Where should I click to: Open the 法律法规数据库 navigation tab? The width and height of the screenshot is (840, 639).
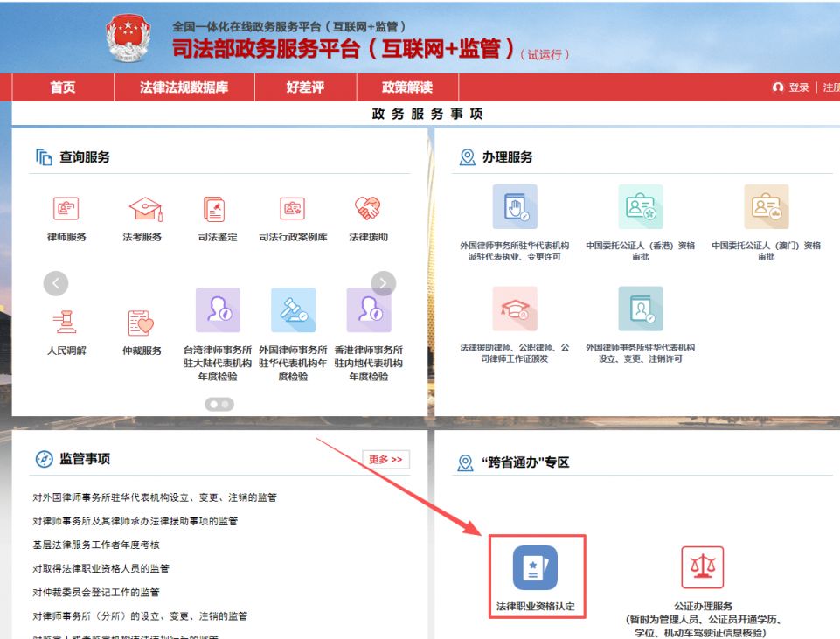(x=184, y=87)
